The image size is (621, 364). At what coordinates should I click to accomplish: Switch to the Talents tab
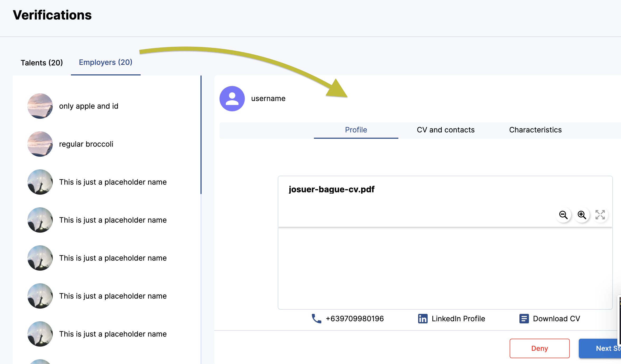(x=41, y=63)
